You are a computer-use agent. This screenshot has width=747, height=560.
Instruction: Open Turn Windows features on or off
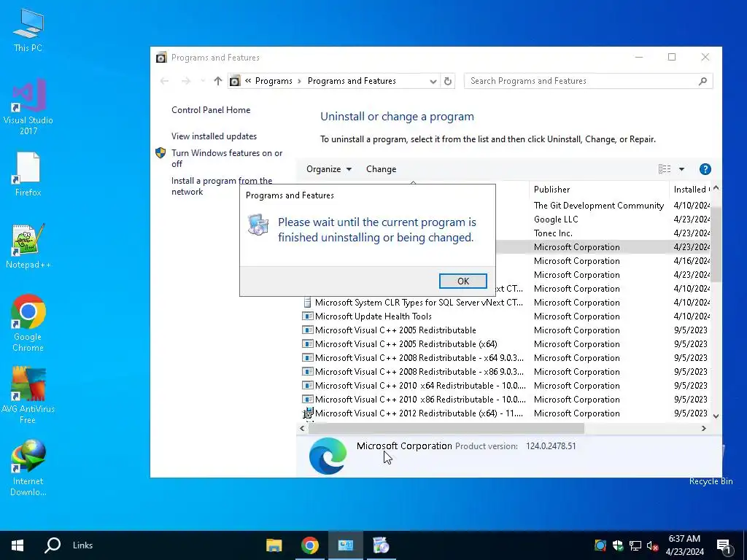click(227, 158)
